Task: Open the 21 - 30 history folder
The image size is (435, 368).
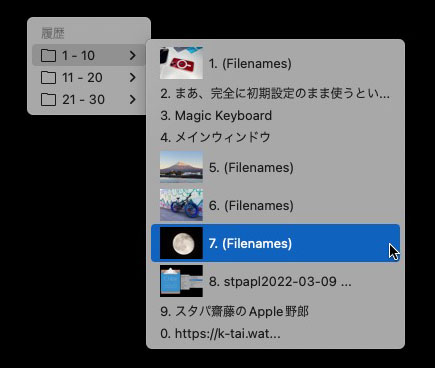Action: coord(89,99)
